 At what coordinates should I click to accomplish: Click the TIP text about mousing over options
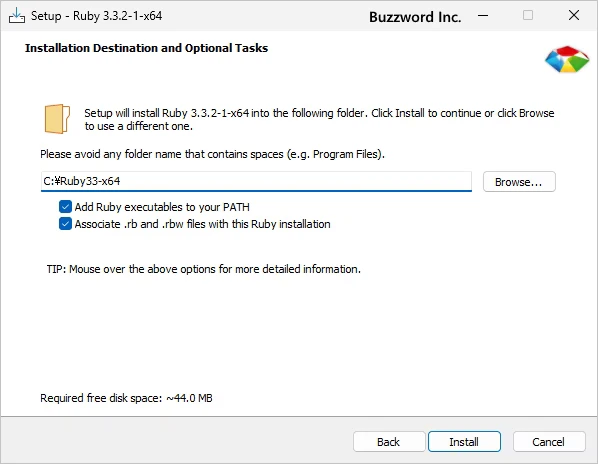point(204,269)
